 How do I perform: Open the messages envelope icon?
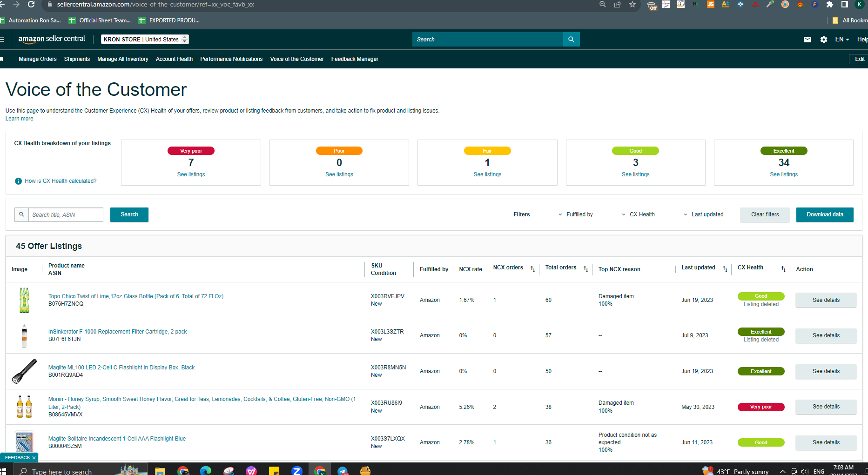pos(807,40)
